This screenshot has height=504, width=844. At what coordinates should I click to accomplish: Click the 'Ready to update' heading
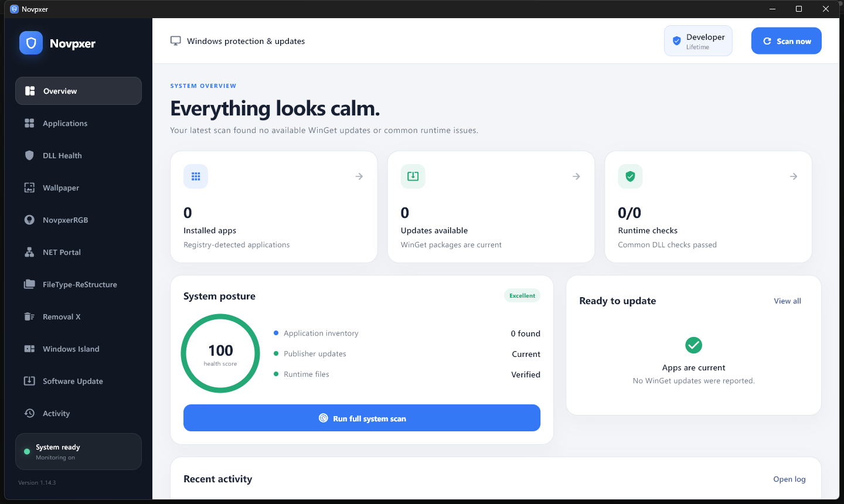tap(618, 301)
